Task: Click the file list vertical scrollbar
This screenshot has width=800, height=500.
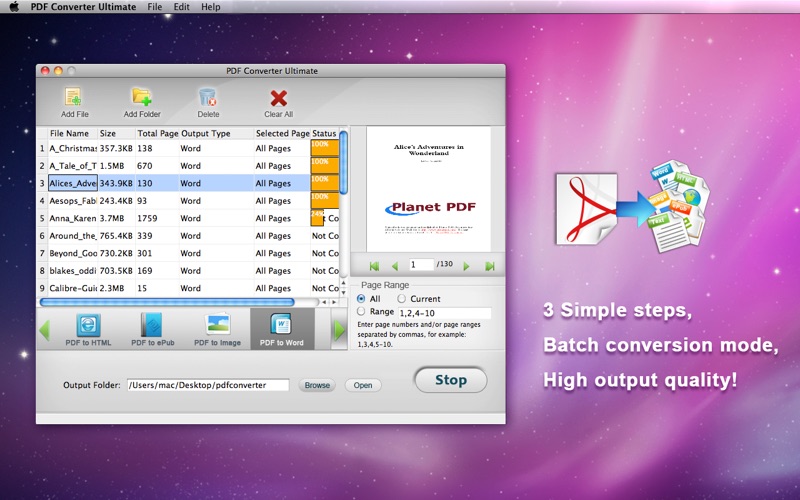Action: [343, 162]
